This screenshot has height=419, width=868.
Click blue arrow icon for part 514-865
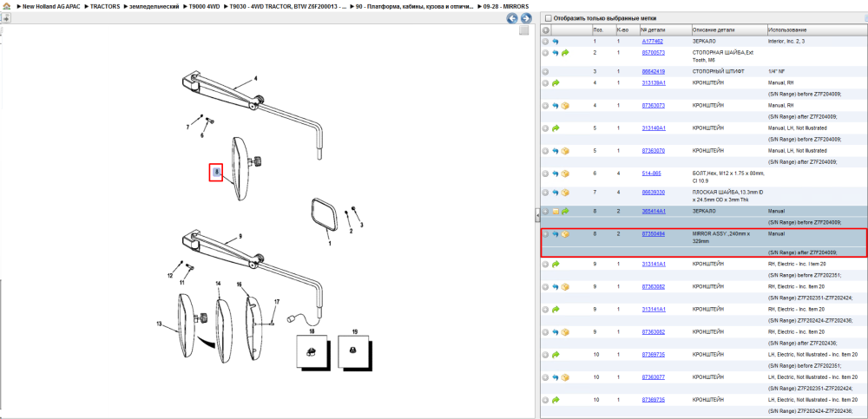click(556, 173)
